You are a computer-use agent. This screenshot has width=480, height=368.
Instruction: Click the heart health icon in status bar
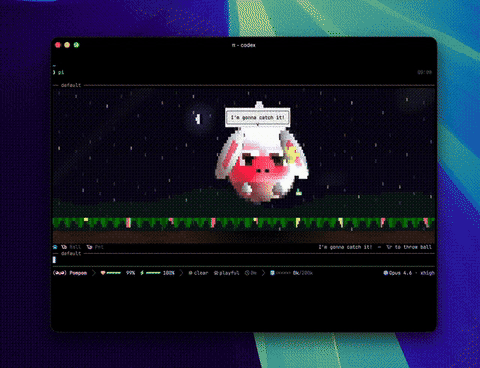(103, 273)
